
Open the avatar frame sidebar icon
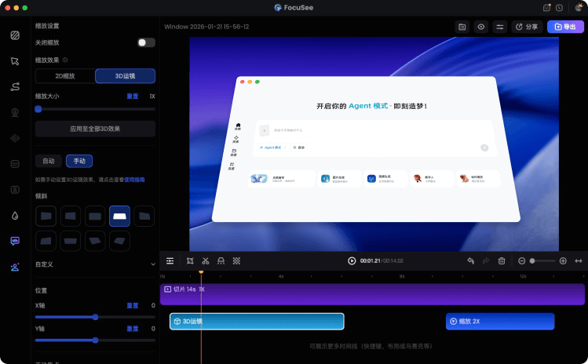click(x=15, y=190)
